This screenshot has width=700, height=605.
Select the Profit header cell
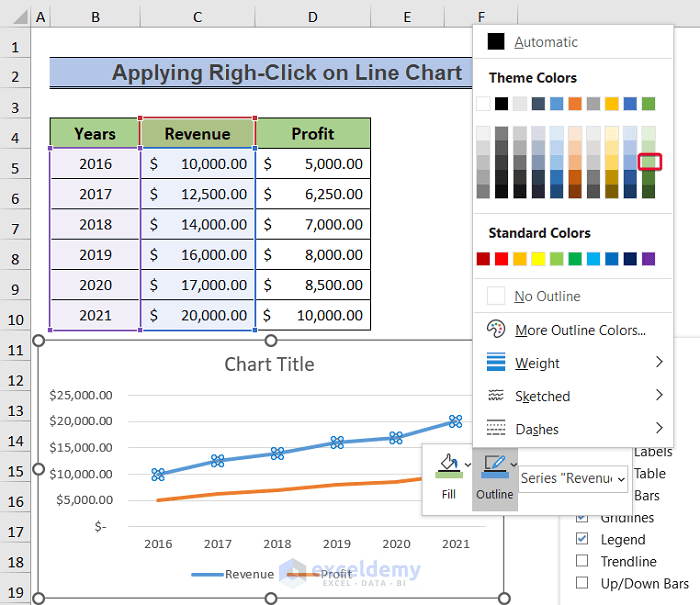pyautogui.click(x=313, y=134)
